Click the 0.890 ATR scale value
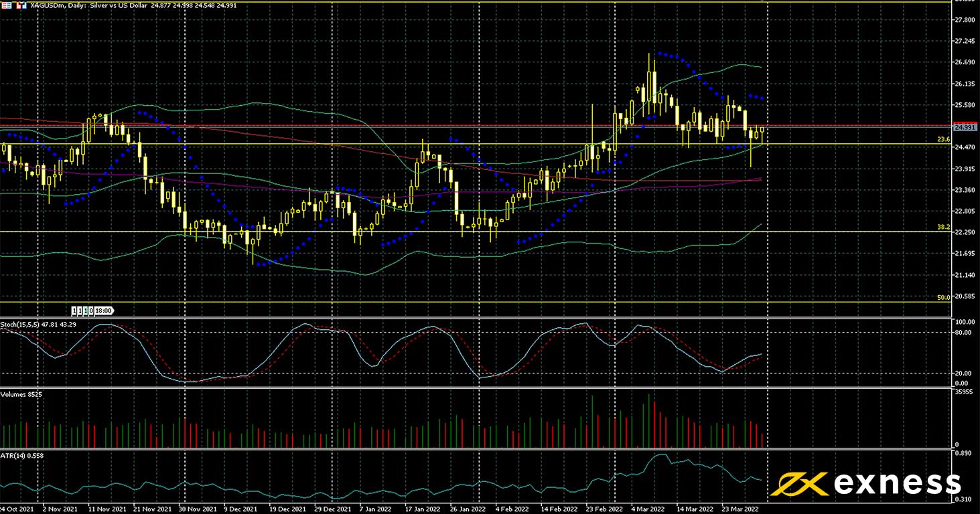The height and width of the screenshot is (514, 980). (x=963, y=453)
